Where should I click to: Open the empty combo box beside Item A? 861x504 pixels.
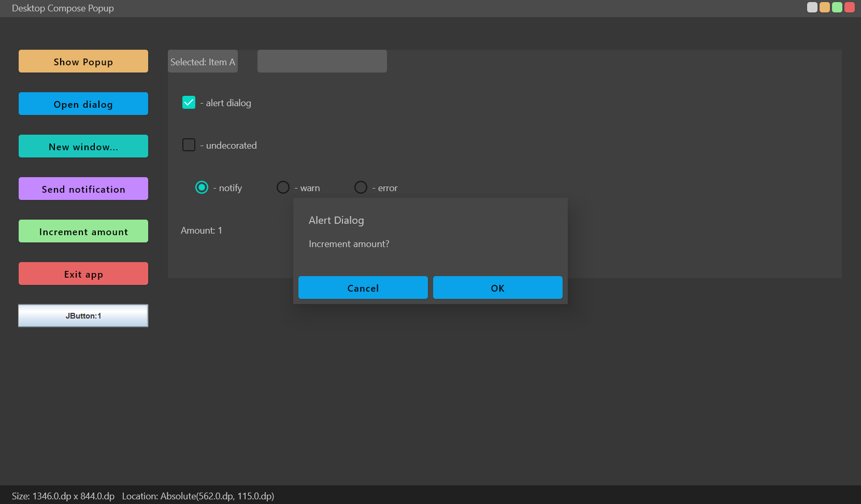pos(321,61)
